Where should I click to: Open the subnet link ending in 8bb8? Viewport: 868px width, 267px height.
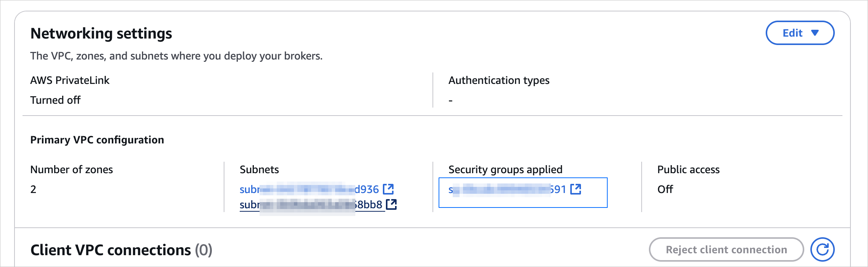311,205
